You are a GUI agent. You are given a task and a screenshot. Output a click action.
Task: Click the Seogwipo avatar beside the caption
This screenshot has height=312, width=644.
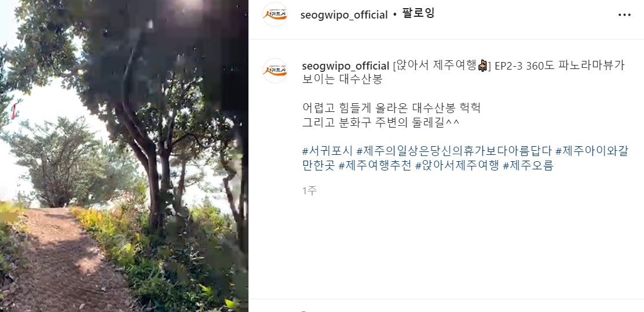pos(275,71)
